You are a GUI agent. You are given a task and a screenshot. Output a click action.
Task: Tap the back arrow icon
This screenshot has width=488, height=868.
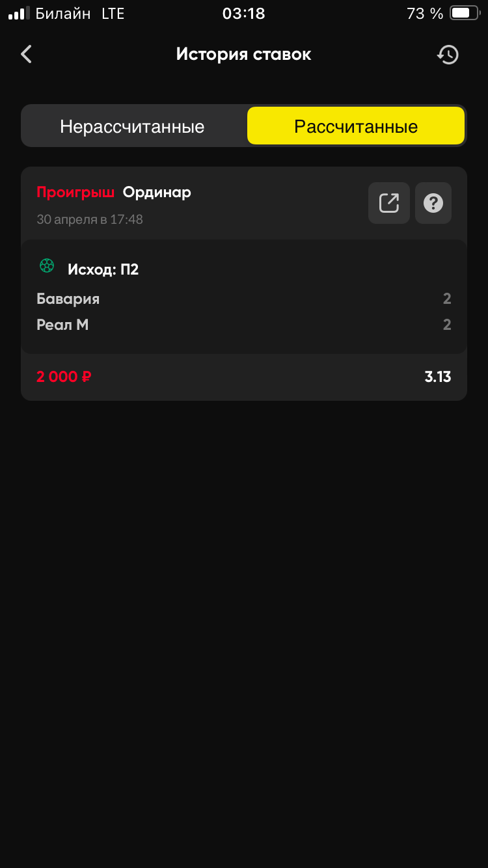(27, 55)
